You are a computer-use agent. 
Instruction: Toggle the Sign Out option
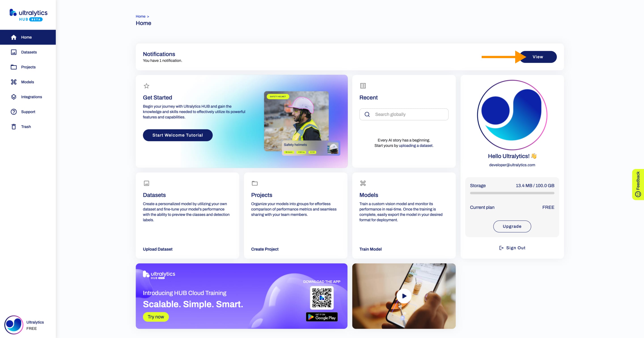pos(512,247)
